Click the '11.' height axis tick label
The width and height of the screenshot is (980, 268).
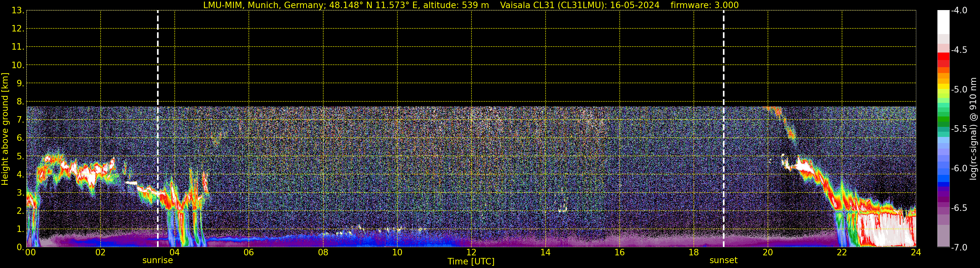[x=18, y=47]
